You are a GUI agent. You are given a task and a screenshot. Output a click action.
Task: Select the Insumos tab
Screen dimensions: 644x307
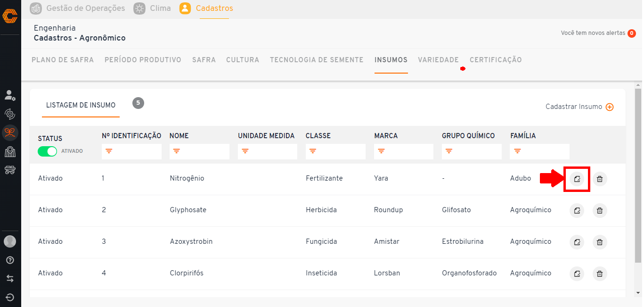pos(391,60)
